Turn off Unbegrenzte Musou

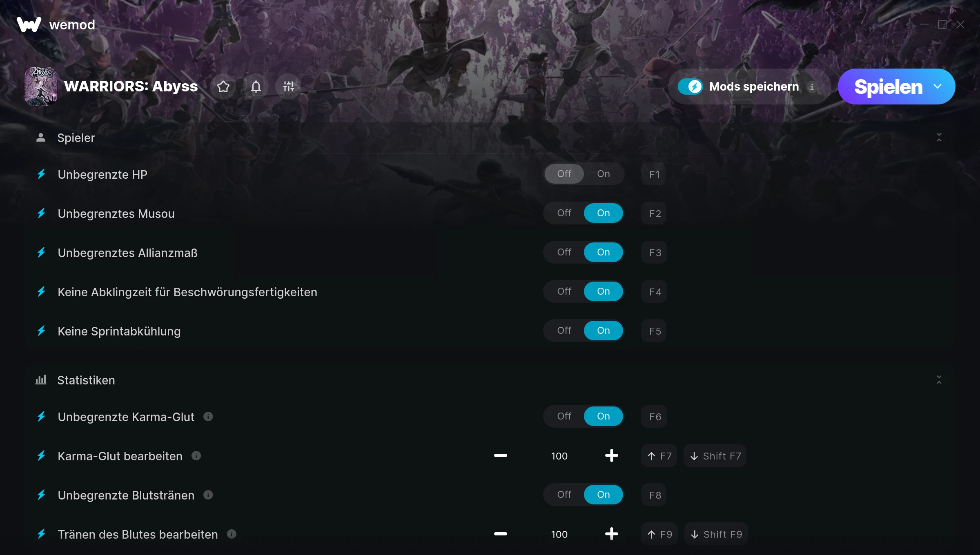click(x=564, y=213)
